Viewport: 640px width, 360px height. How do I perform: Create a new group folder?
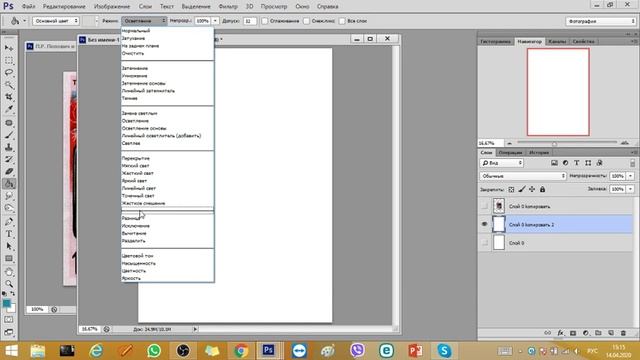coord(598,333)
